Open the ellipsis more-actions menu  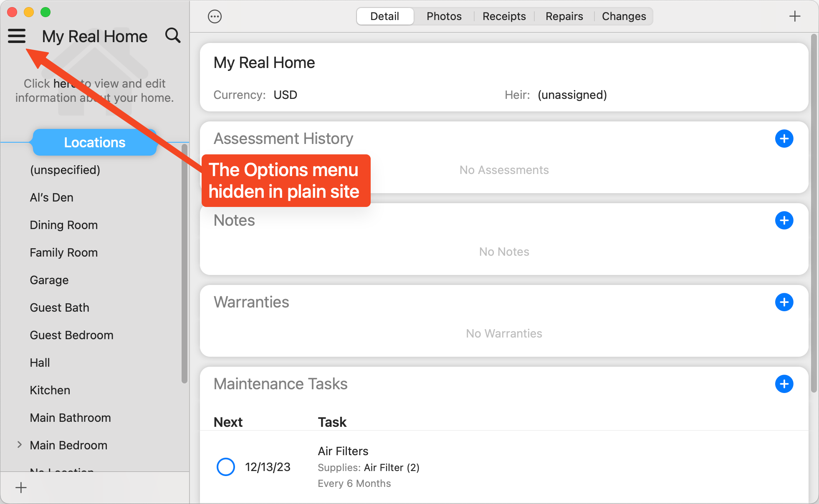click(215, 17)
